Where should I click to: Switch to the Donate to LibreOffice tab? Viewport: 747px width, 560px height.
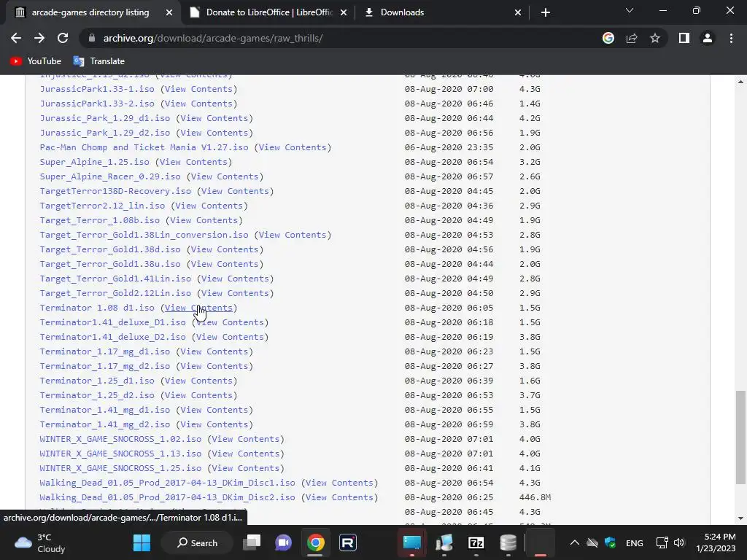[268, 12]
